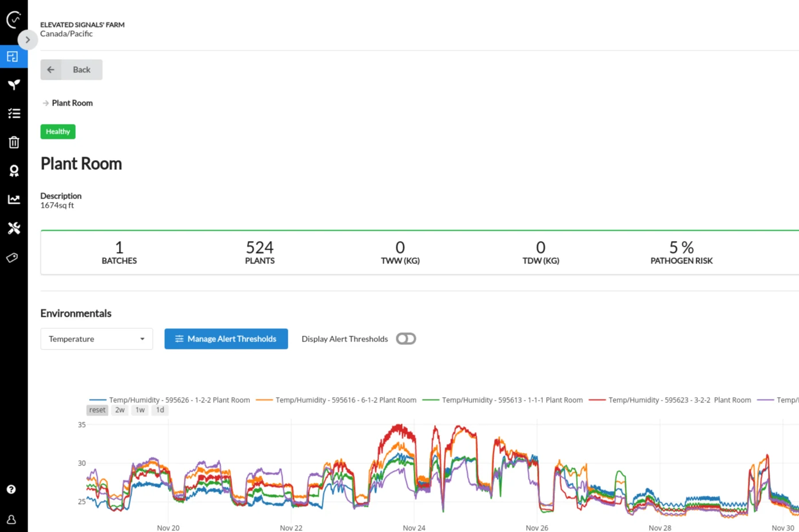The height and width of the screenshot is (532, 799).
Task: Click Manage Alert Thresholds button
Action: click(226, 339)
